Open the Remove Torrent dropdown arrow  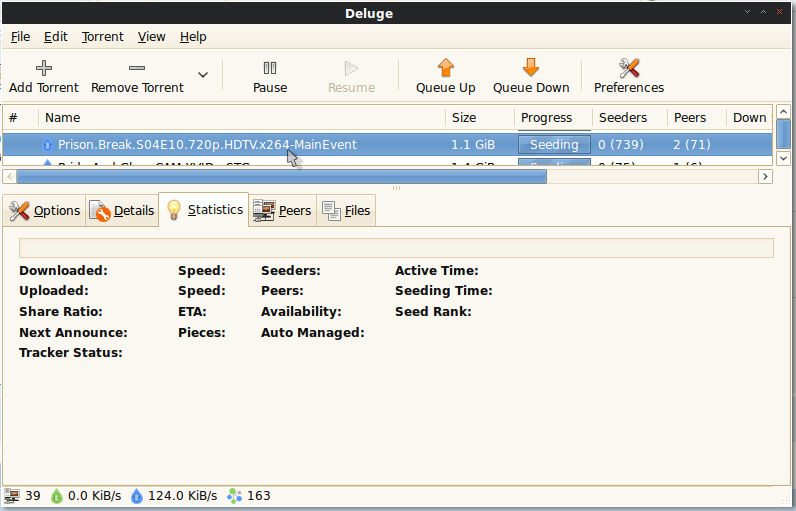[x=203, y=75]
